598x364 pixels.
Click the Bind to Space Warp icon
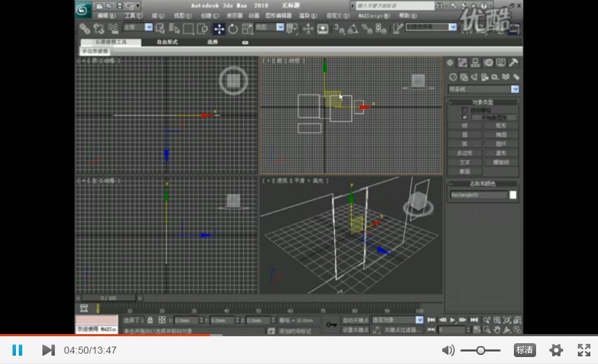pos(113,28)
